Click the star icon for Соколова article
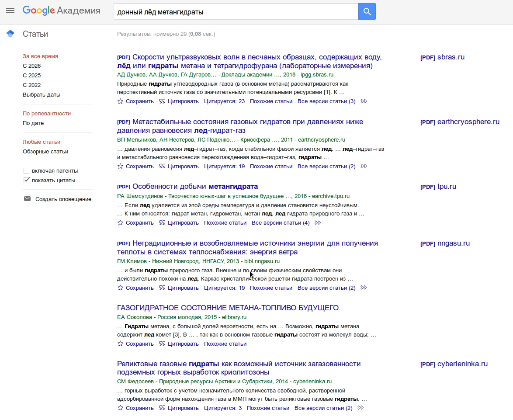Screen dimensions: 513x420 (121, 344)
